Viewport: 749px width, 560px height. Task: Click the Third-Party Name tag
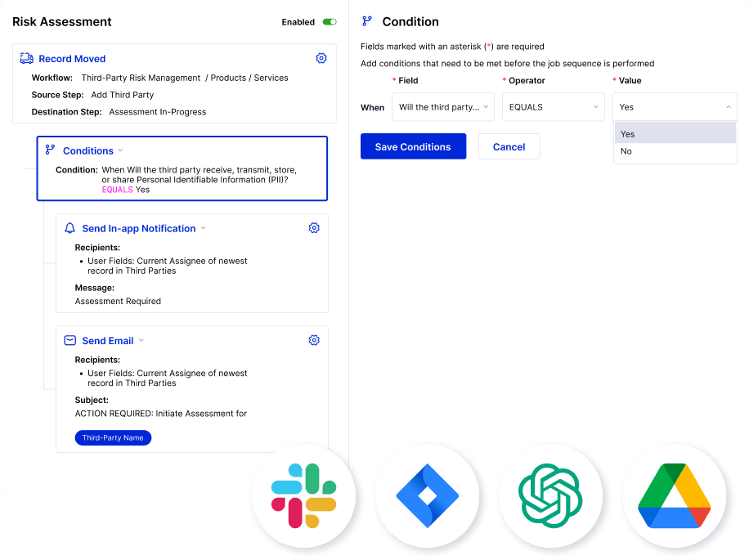[x=113, y=438]
